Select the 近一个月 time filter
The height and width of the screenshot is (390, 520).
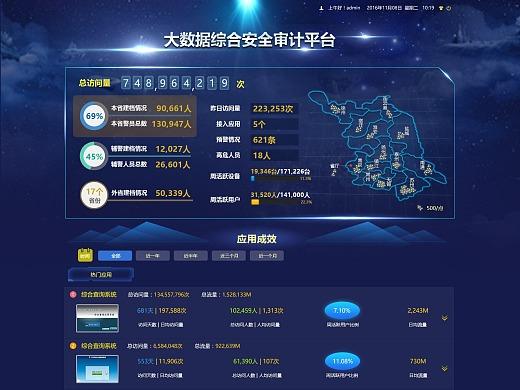267,256
